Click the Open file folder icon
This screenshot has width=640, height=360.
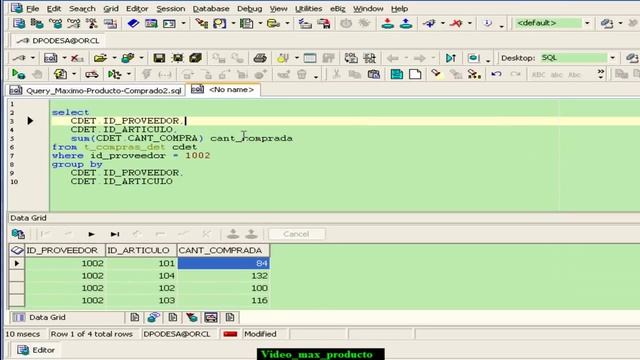pyautogui.click(x=100, y=58)
